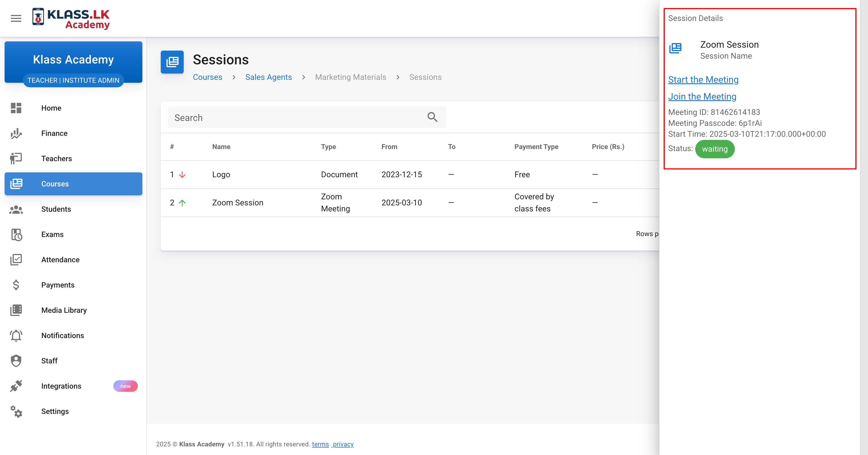This screenshot has height=455, width=868.
Task: Move Zoom Session up with green arrow
Action: [x=182, y=203]
